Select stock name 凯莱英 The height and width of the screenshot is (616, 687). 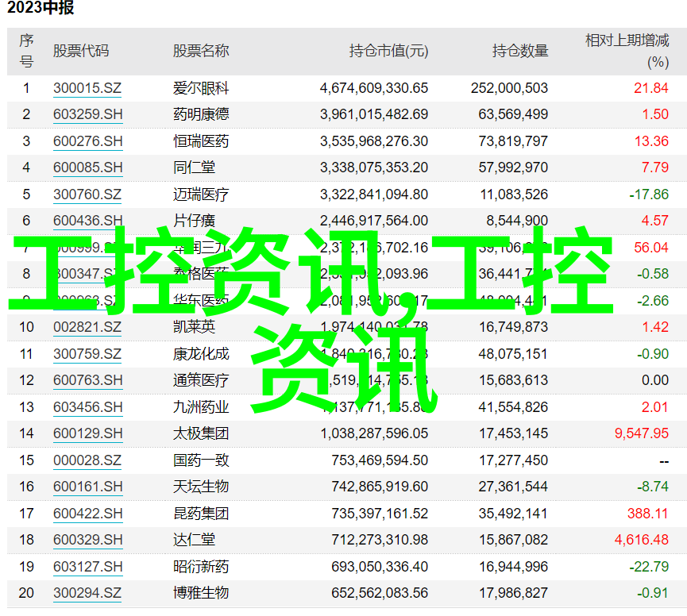[194, 327]
